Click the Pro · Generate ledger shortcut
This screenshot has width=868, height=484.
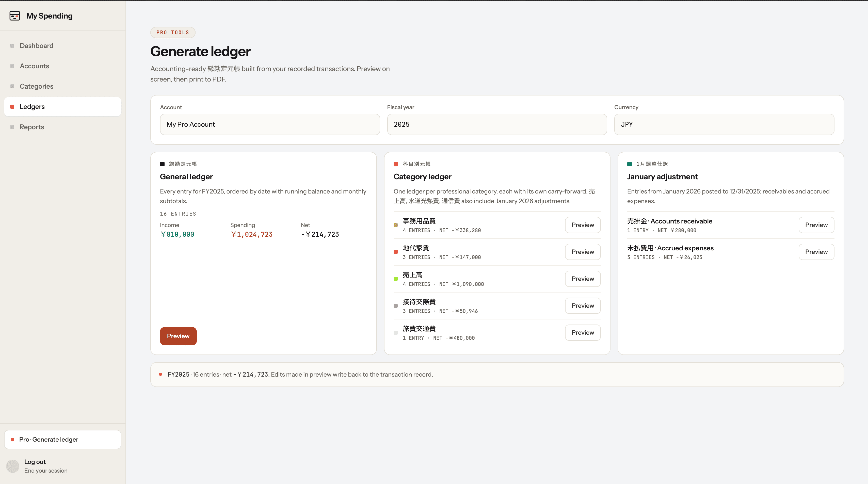tap(63, 440)
